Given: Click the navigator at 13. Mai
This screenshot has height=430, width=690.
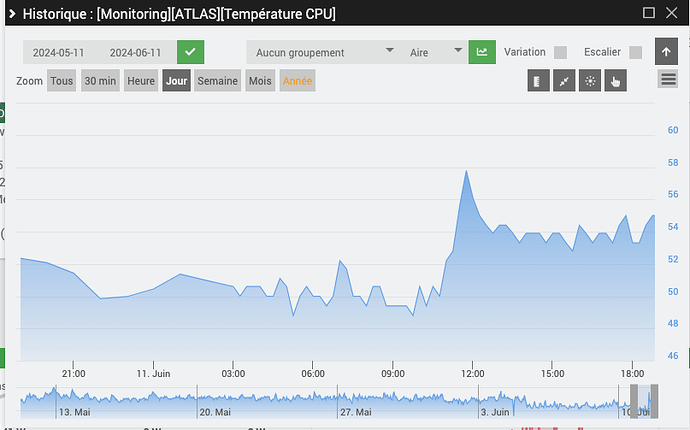Looking at the screenshot, I should 75,412.
